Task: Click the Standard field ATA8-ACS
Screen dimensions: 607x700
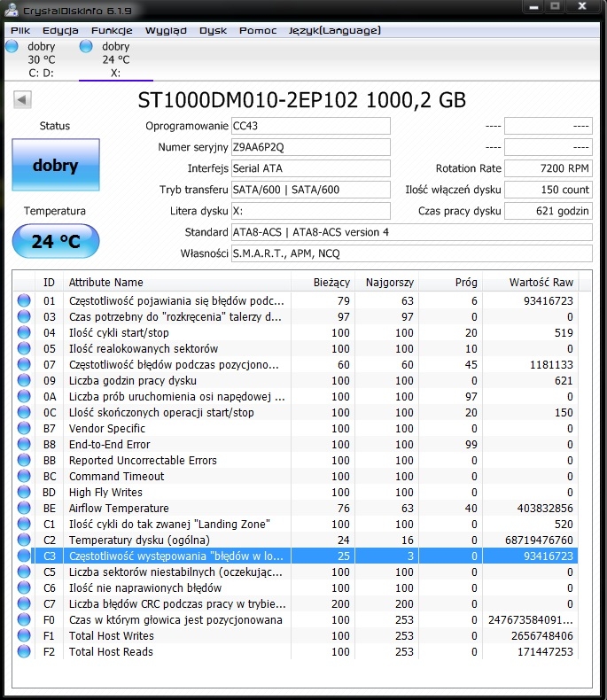Action: [x=412, y=232]
